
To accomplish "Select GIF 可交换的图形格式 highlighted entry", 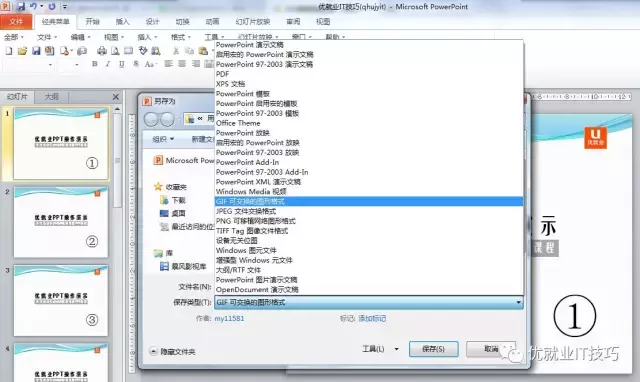I will pos(369,201).
